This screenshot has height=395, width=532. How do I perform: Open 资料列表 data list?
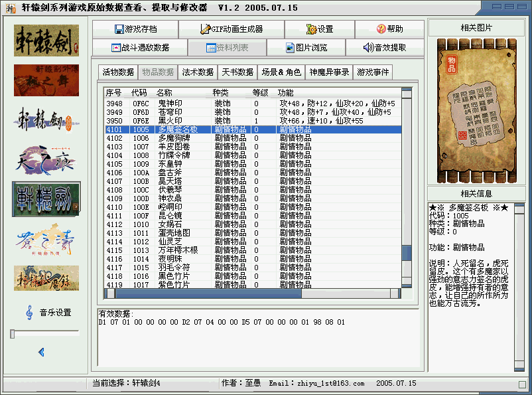pos(227,48)
